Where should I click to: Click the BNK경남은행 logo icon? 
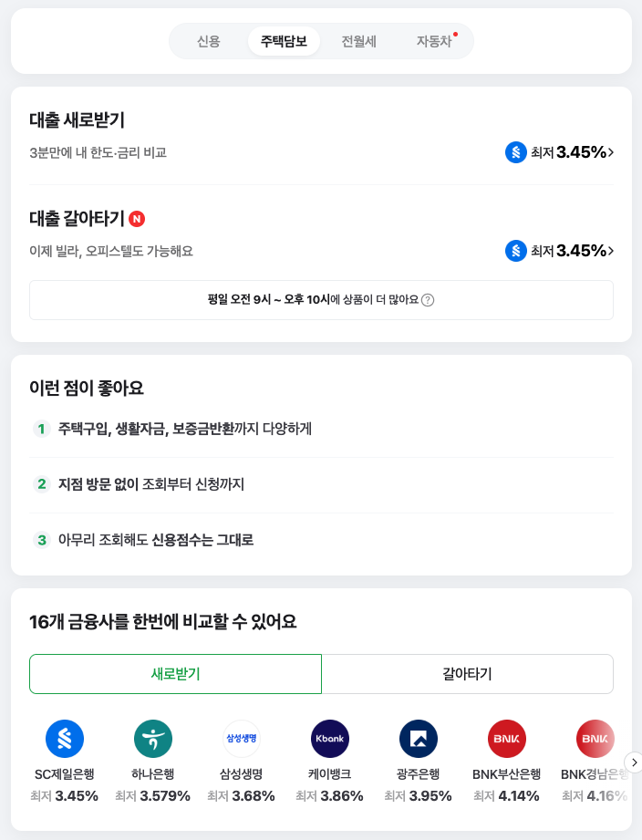595,739
